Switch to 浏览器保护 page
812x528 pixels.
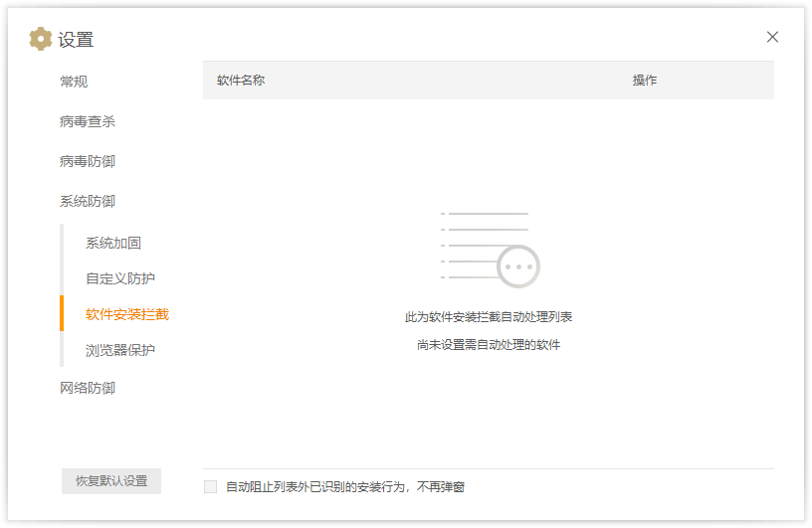point(120,350)
